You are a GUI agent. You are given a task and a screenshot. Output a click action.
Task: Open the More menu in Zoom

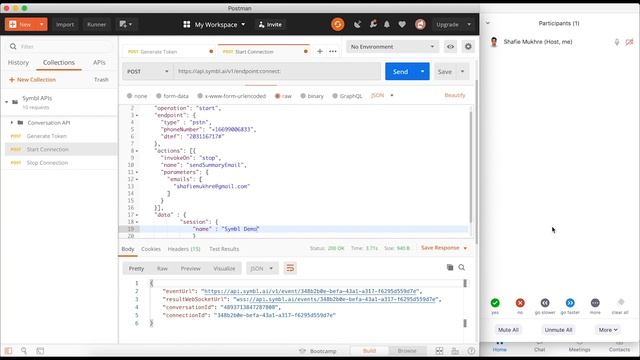click(608, 330)
